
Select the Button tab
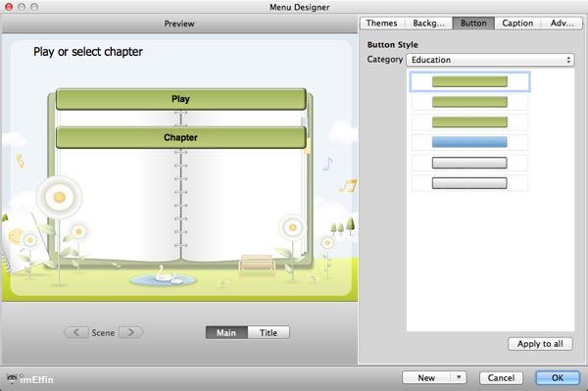pyautogui.click(x=473, y=24)
